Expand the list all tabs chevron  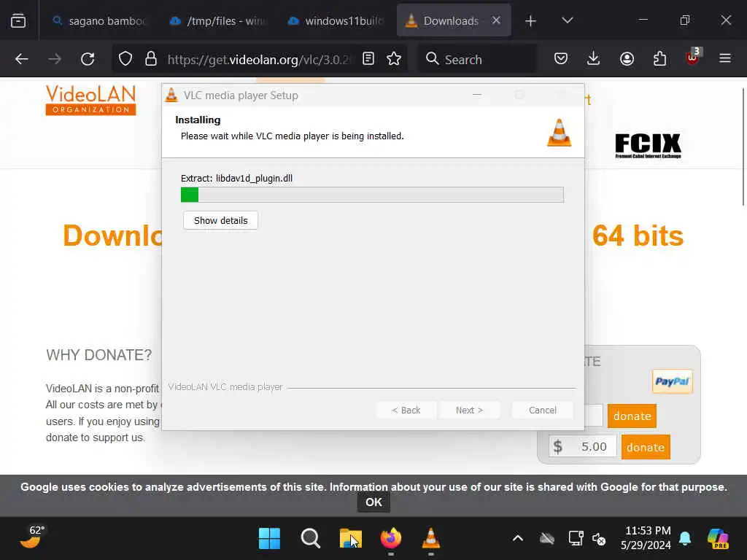tap(567, 20)
